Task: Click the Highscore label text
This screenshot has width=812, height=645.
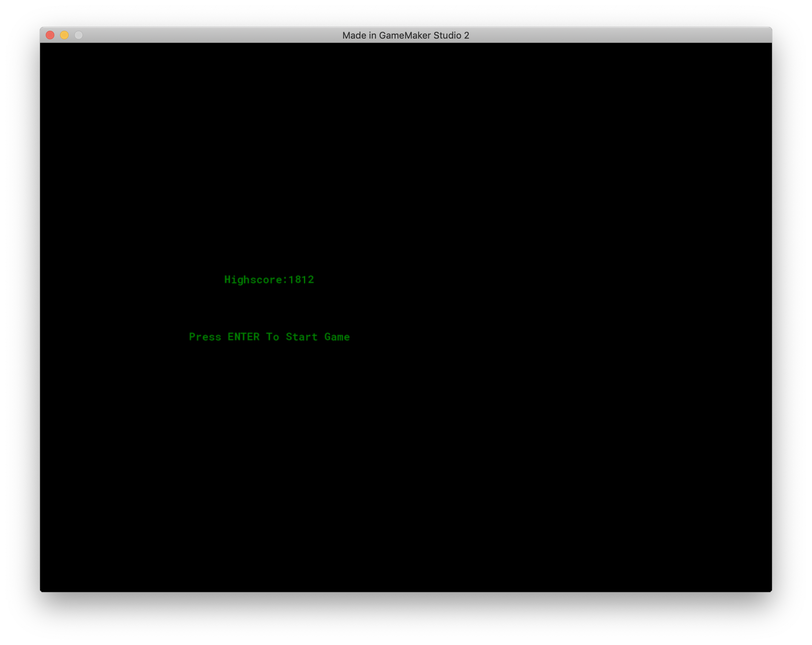Action: point(253,280)
